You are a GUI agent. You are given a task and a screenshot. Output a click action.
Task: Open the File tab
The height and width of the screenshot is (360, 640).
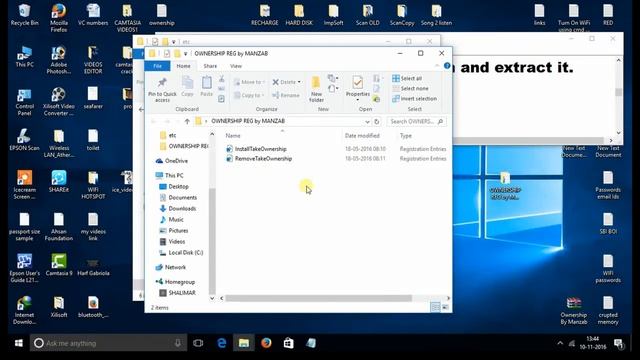point(157,66)
